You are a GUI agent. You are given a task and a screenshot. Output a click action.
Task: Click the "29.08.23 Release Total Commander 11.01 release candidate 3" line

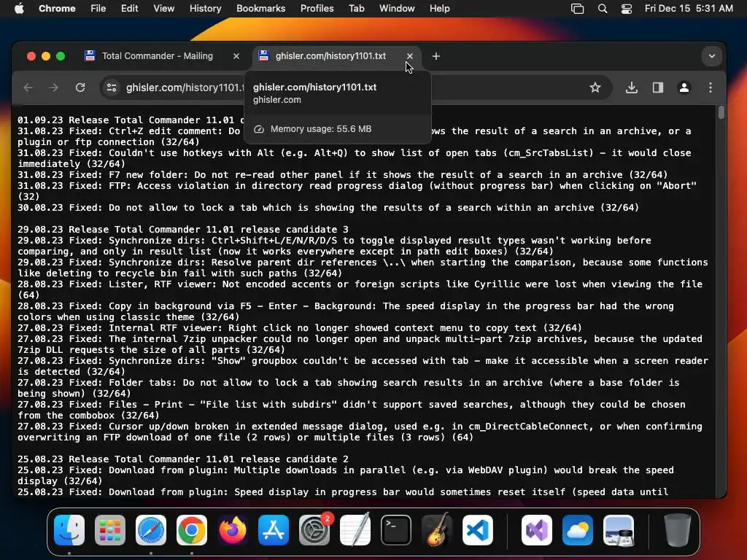click(183, 230)
